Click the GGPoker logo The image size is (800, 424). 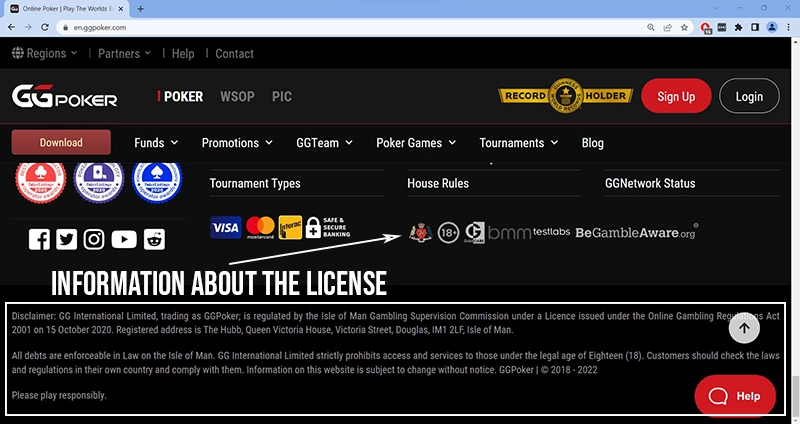coord(65,96)
